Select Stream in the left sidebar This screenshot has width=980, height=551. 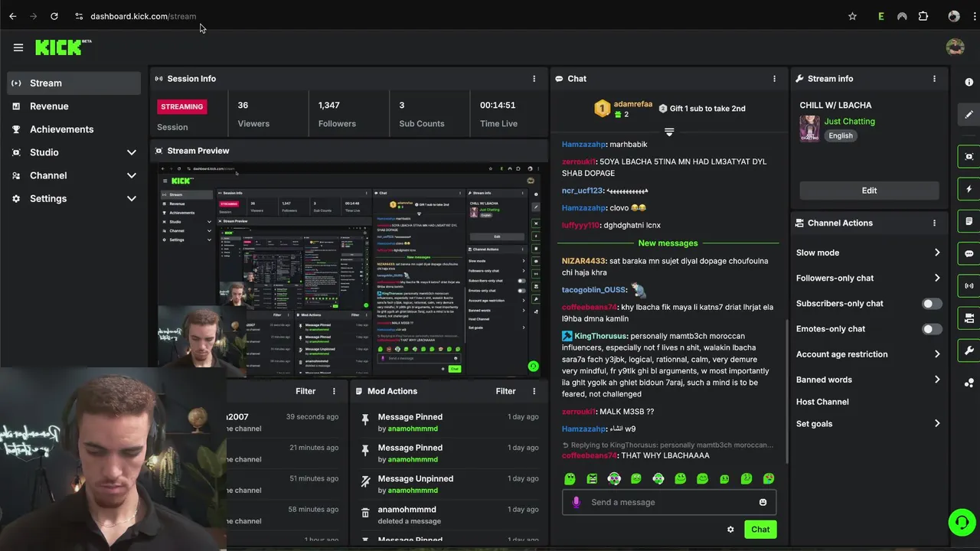[x=73, y=83]
